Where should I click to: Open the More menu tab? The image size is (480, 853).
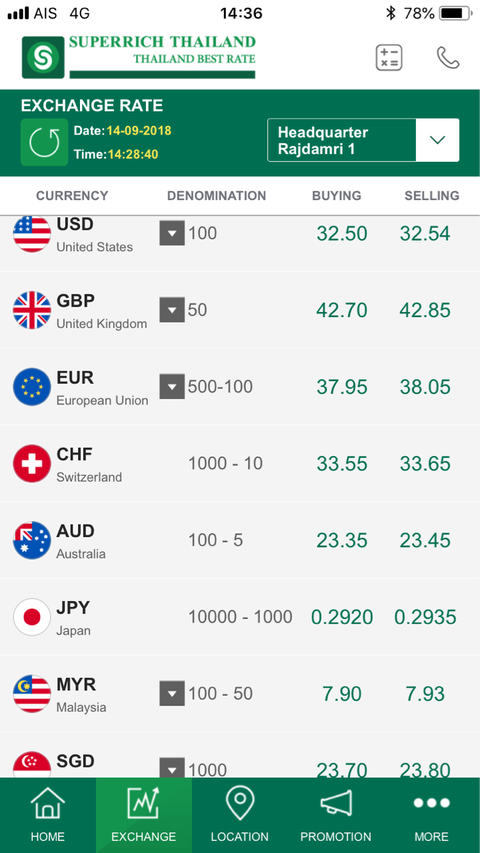coord(432,815)
